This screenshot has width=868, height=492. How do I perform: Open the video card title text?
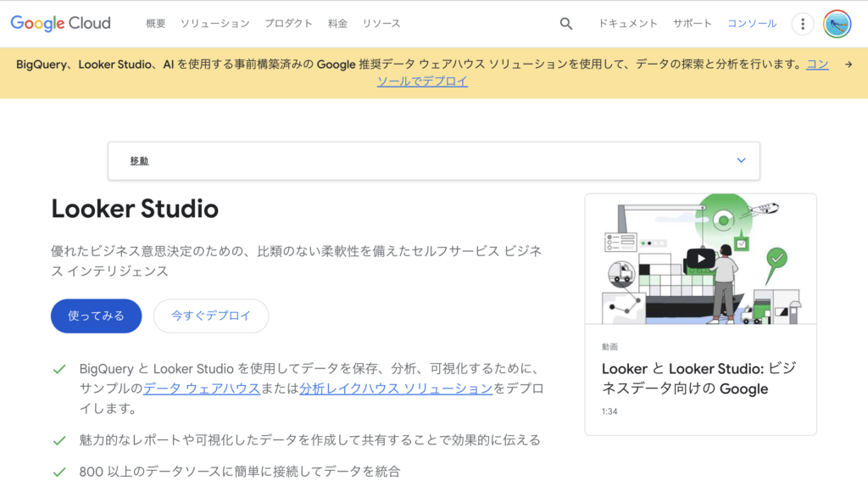pos(698,378)
